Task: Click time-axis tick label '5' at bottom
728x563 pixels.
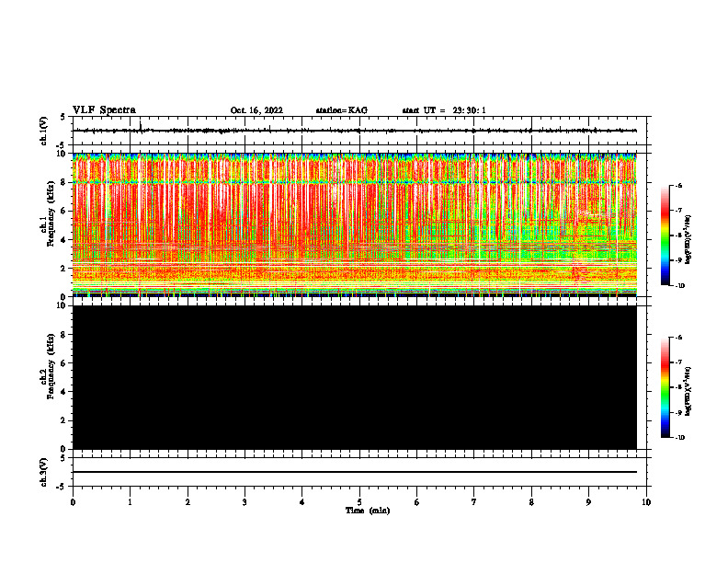Action: coord(359,502)
